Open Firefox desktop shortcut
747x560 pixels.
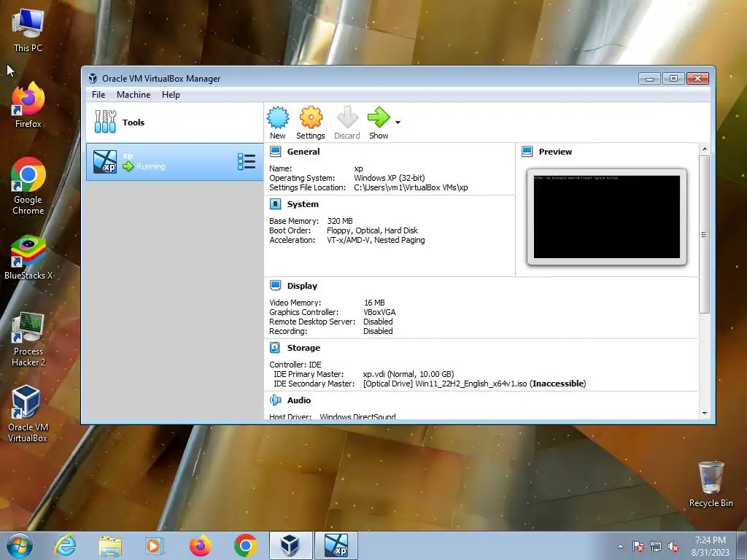point(28,105)
